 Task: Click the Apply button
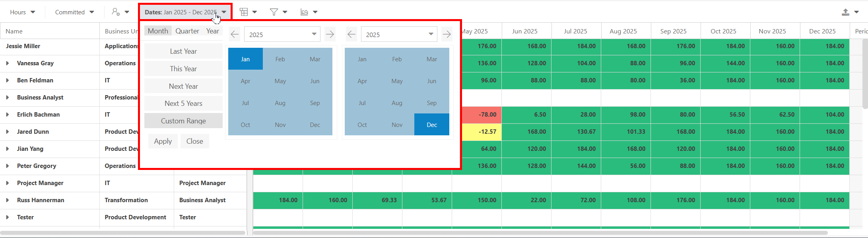click(x=163, y=141)
